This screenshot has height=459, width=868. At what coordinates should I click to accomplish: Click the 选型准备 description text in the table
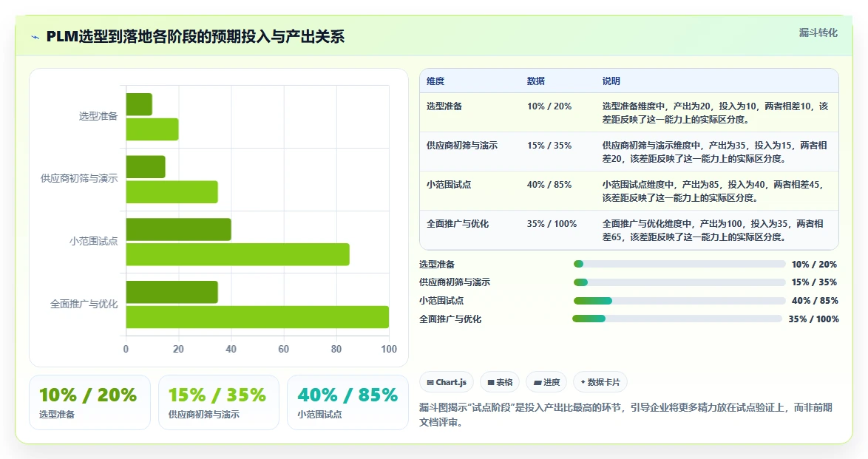point(715,113)
